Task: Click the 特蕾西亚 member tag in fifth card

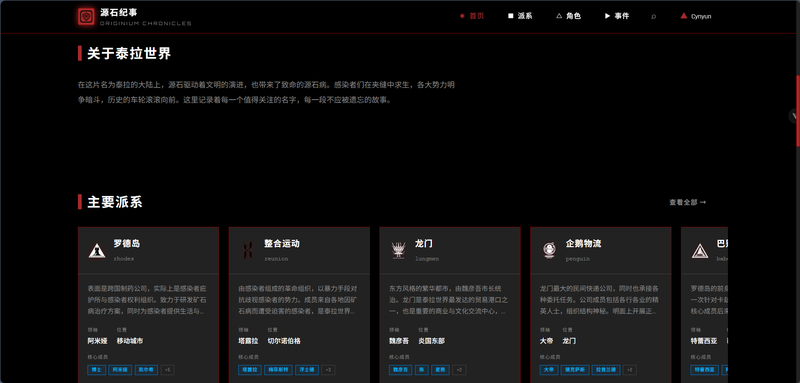Action: pos(705,370)
